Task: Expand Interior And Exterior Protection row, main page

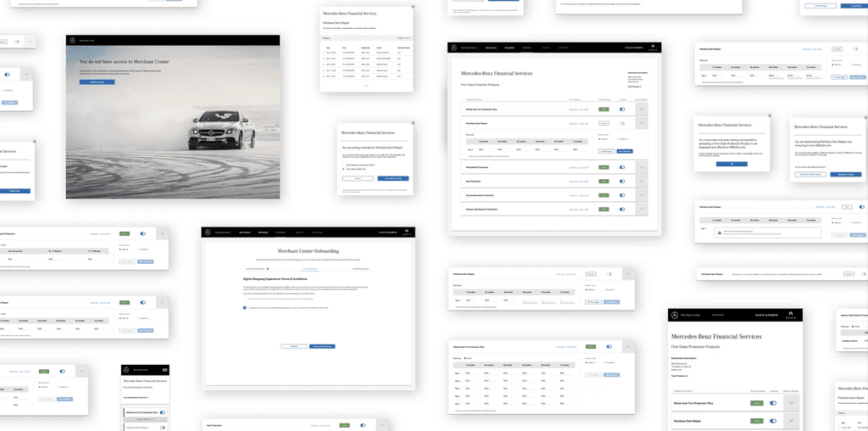Action: pyautogui.click(x=642, y=210)
